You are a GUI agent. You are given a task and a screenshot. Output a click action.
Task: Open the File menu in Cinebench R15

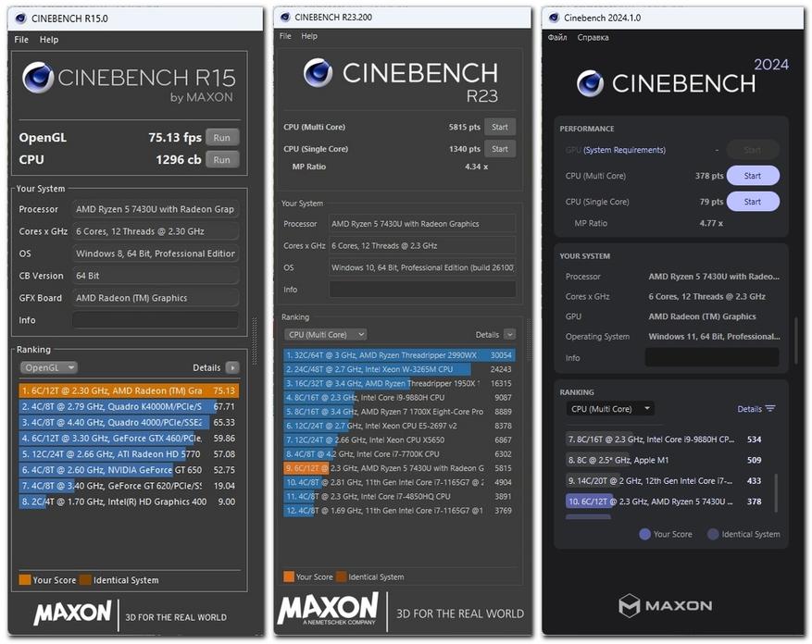(21, 40)
